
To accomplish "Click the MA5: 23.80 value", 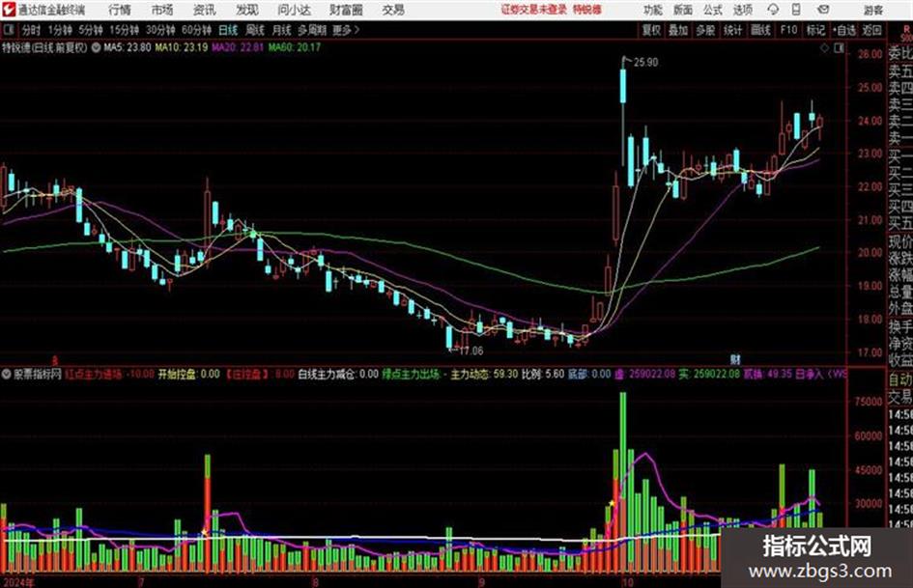I will click(128, 47).
